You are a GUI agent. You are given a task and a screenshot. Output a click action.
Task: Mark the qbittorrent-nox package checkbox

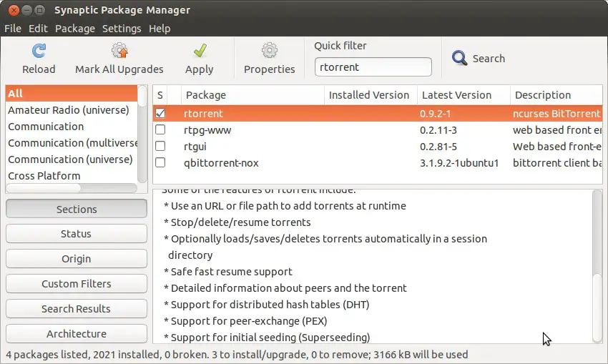point(160,162)
